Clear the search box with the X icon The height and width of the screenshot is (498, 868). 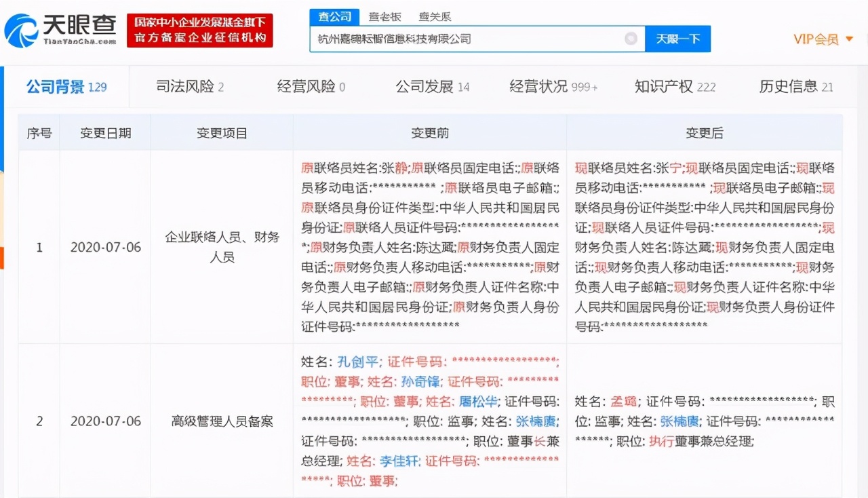pos(631,39)
